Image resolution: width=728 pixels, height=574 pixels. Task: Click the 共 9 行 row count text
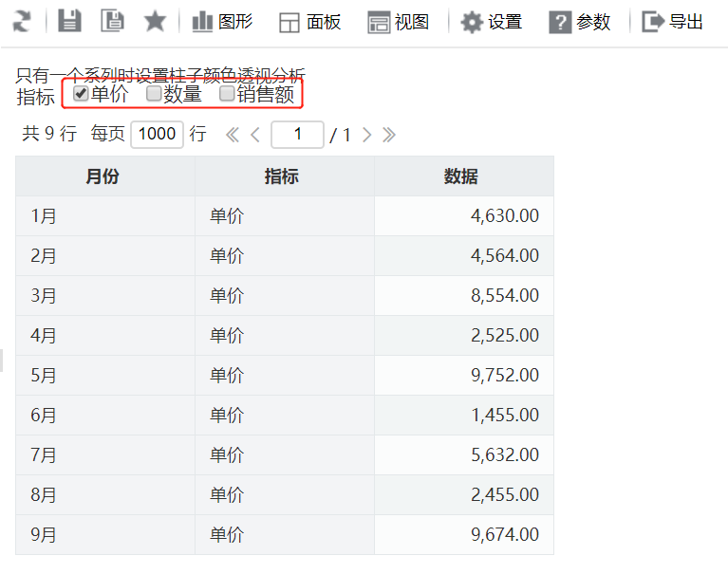49,134
